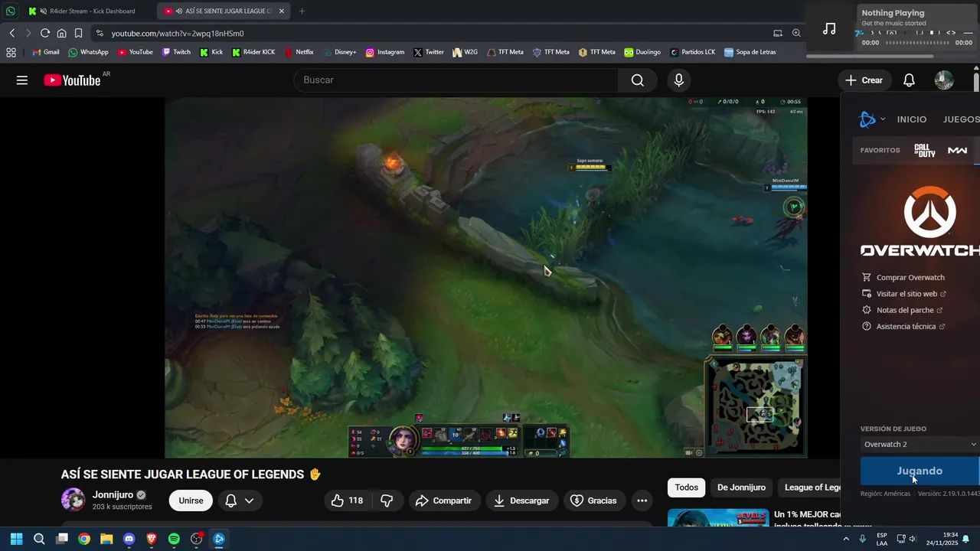Click the media widget progress bar
The width and height of the screenshot is (980, 551).
tap(916, 44)
